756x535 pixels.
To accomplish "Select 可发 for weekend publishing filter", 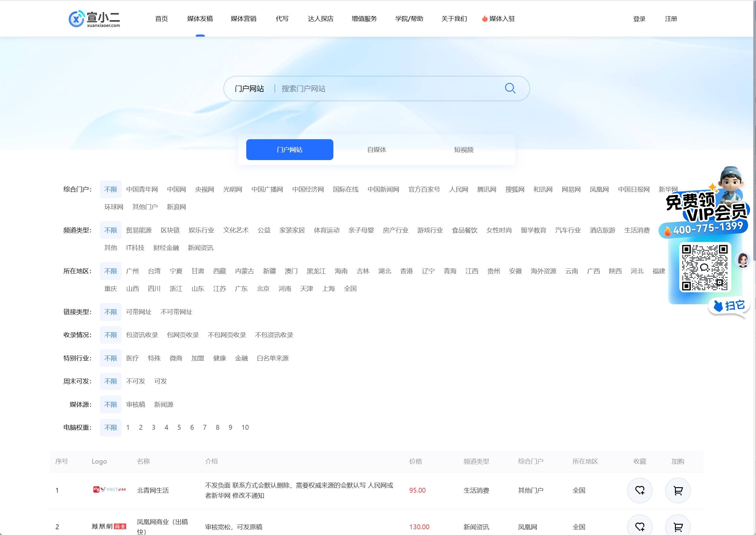I will coord(160,381).
